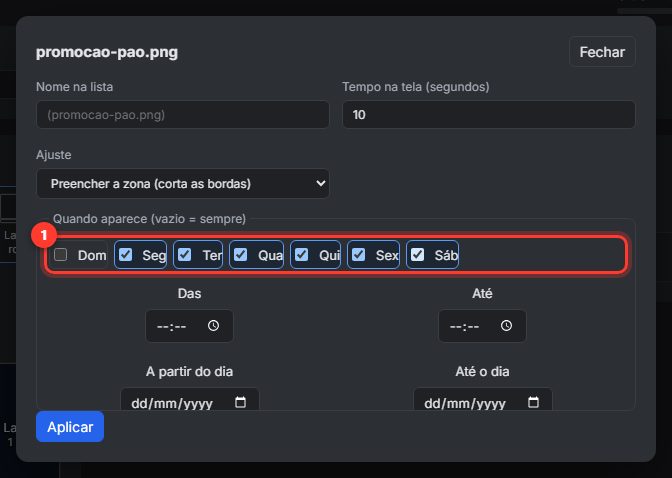Click the Tempo na tela seconds field
The width and height of the screenshot is (672, 478).
489,114
